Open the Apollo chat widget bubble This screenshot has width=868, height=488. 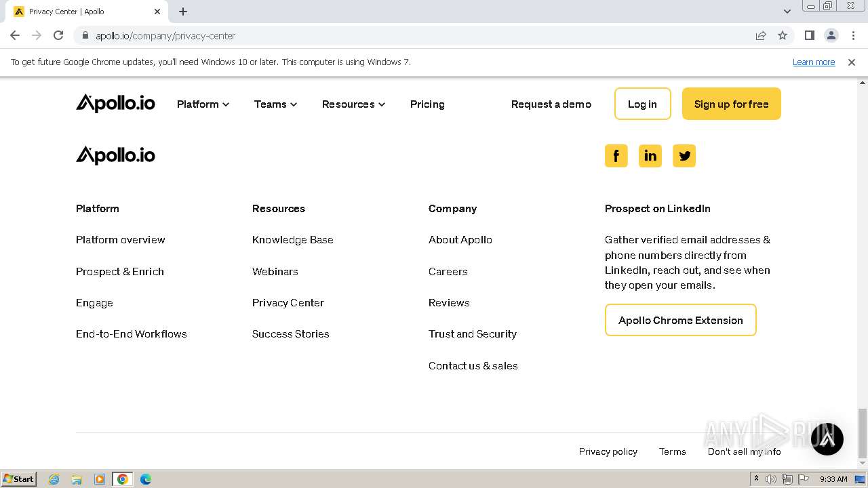(x=827, y=439)
